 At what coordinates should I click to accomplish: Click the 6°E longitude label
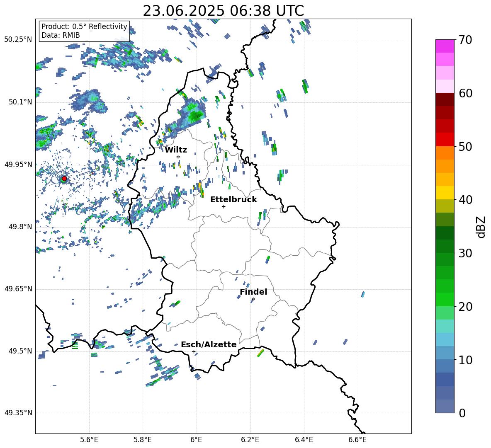point(196,440)
